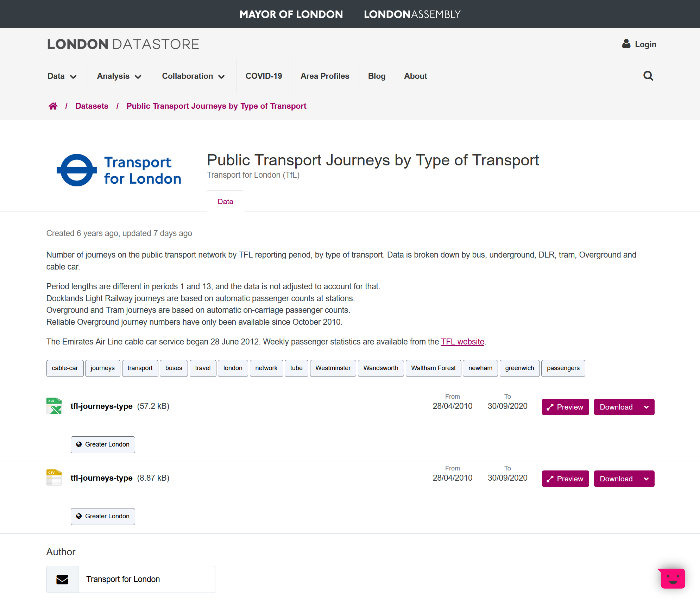Click the Mayor of London header link
This screenshot has height=601, width=700.
click(291, 14)
